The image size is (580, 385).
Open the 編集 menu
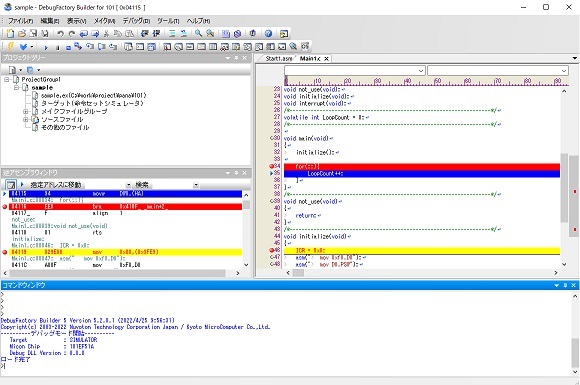(x=50, y=21)
